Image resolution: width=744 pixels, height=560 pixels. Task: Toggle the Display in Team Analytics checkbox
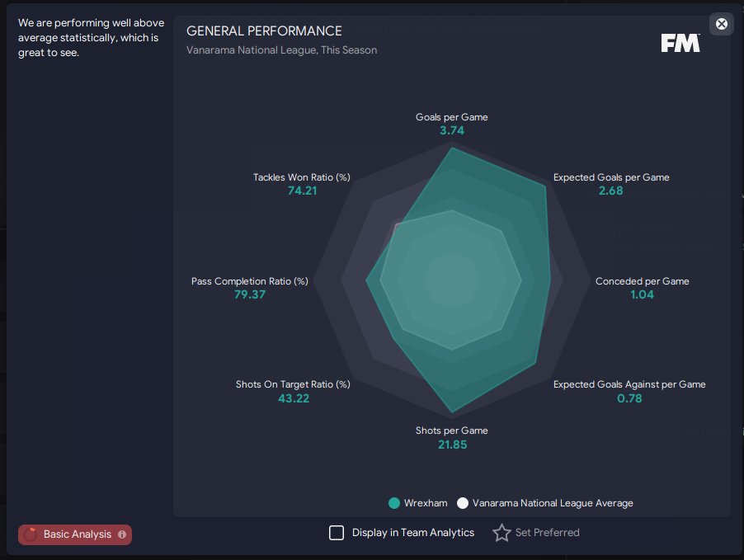point(337,533)
